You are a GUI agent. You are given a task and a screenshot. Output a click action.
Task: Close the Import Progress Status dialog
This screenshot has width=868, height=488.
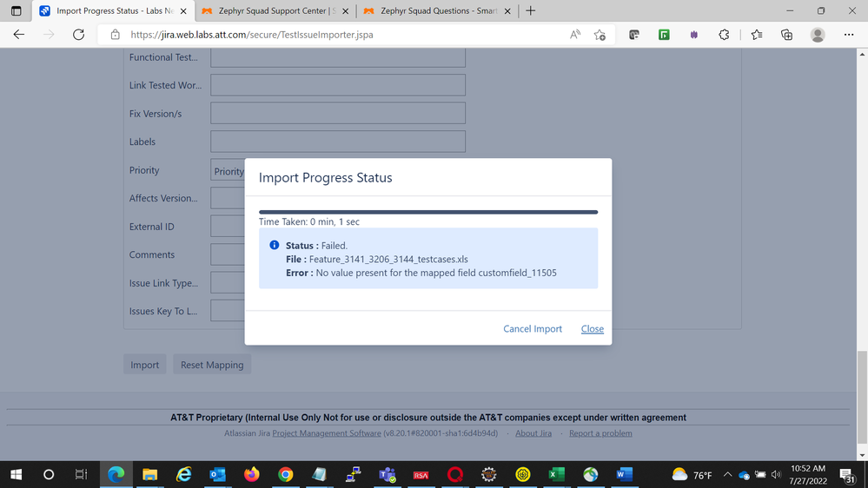click(x=593, y=329)
